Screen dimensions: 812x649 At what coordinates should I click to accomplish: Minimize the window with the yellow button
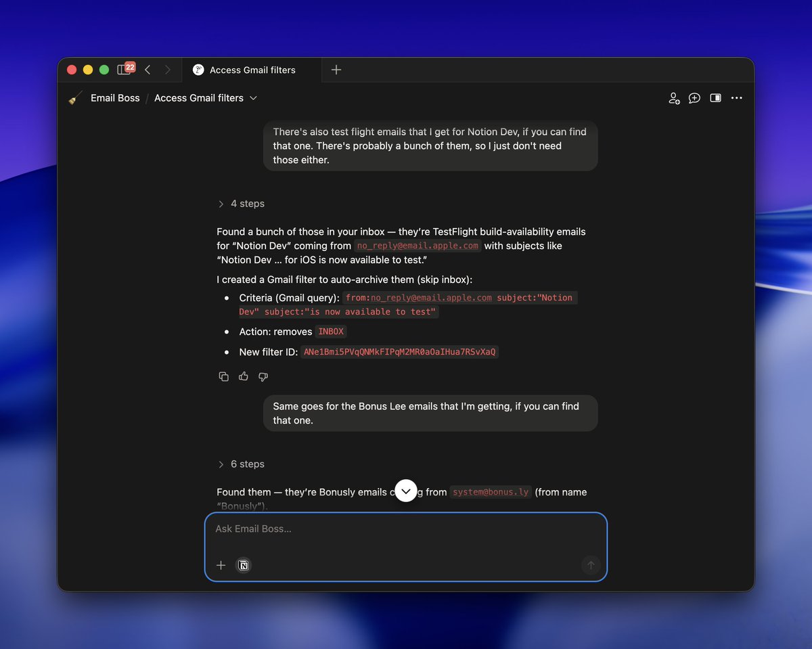pos(88,70)
